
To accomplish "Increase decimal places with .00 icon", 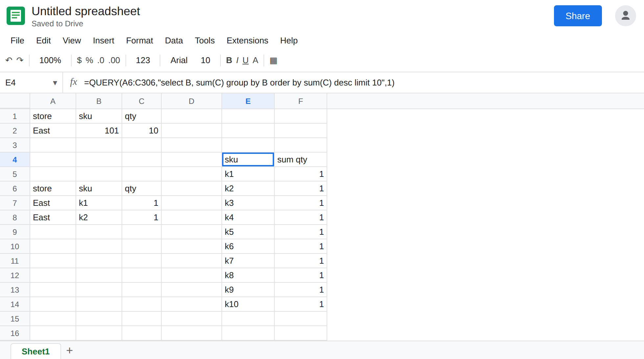I will 114,60.
